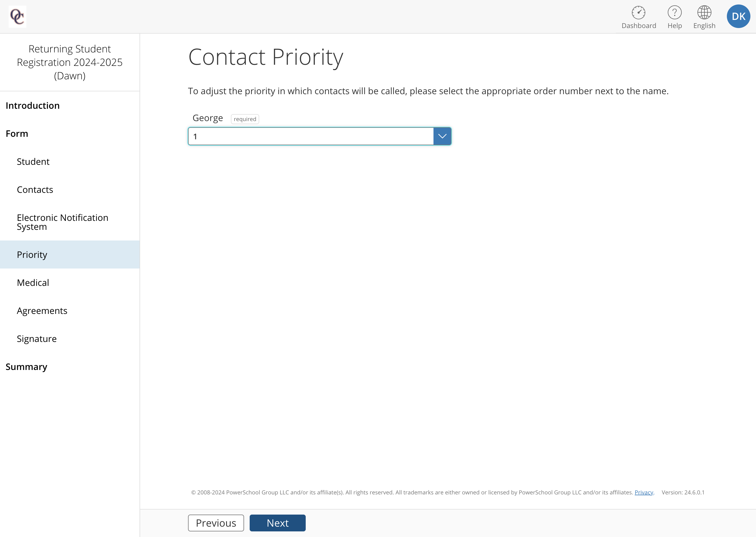Navigate to the Student page
The height and width of the screenshot is (537, 756).
pyautogui.click(x=33, y=162)
